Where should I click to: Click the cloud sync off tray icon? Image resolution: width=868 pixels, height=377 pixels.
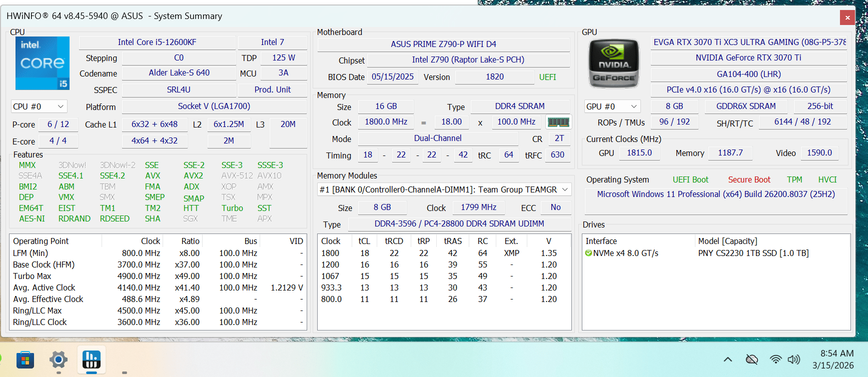tap(751, 359)
